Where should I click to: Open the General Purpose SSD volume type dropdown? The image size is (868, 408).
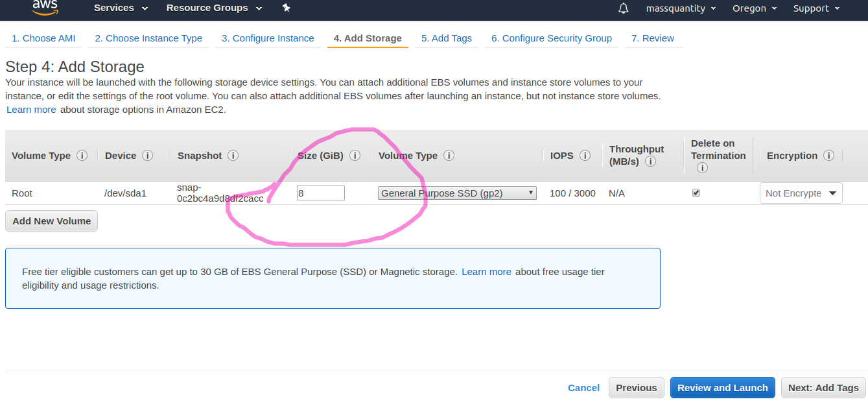pos(457,193)
